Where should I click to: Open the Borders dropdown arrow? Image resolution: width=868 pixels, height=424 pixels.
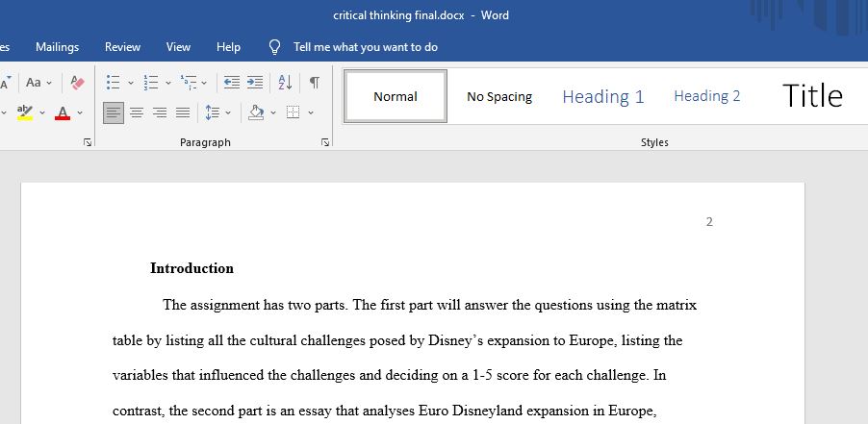tap(311, 113)
